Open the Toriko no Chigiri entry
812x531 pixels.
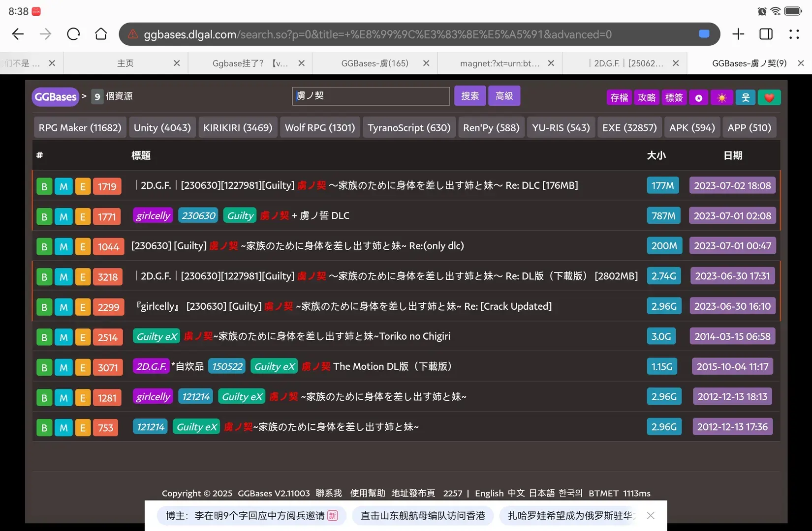coord(317,336)
